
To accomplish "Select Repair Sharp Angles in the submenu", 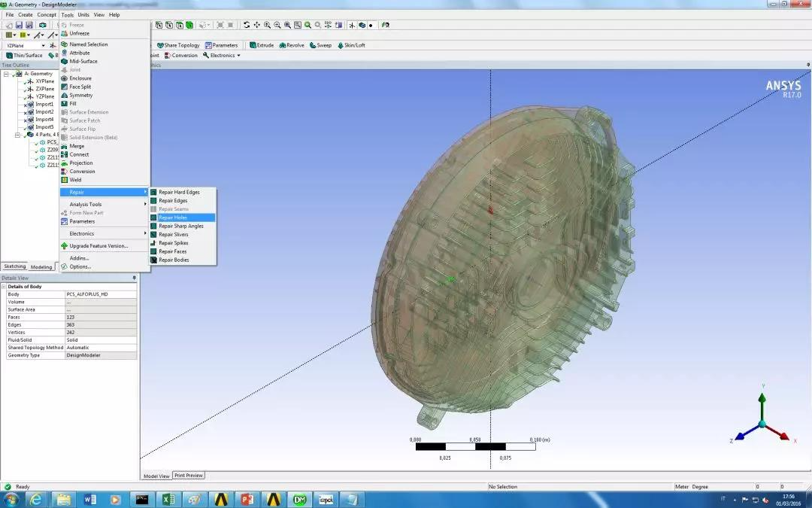I will click(x=182, y=226).
